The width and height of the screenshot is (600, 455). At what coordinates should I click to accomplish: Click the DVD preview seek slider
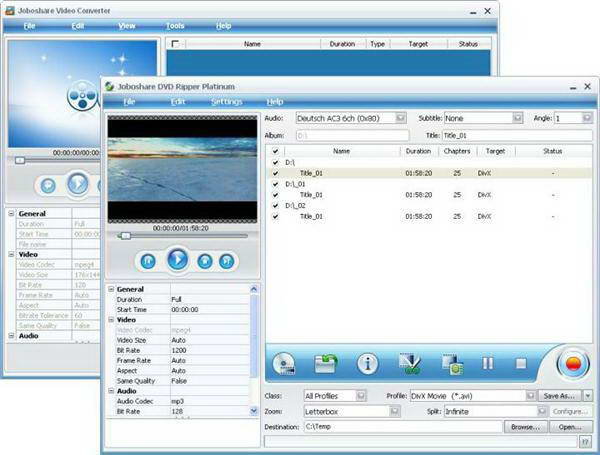click(178, 236)
